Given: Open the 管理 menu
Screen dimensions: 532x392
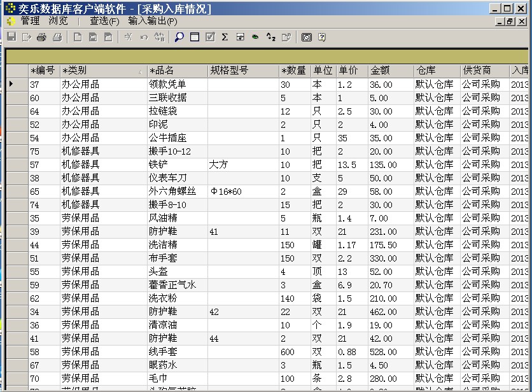Looking at the screenshot, I should pyautogui.click(x=30, y=21).
